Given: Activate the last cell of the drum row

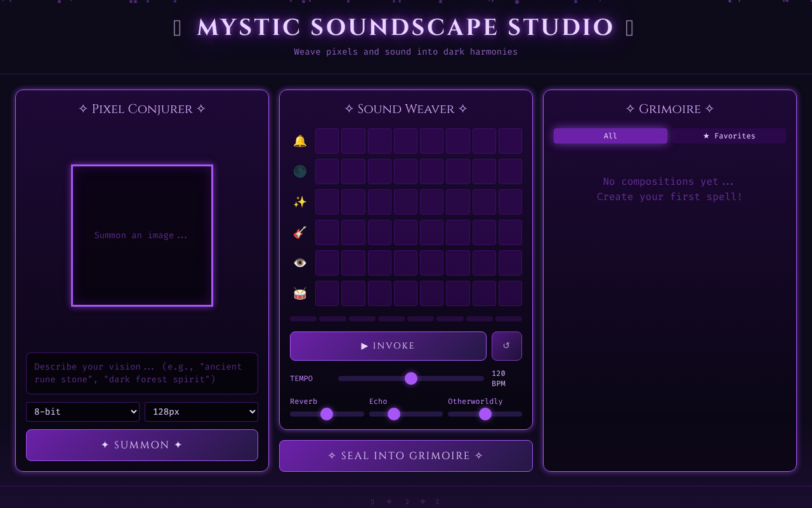Looking at the screenshot, I should click(510, 293).
